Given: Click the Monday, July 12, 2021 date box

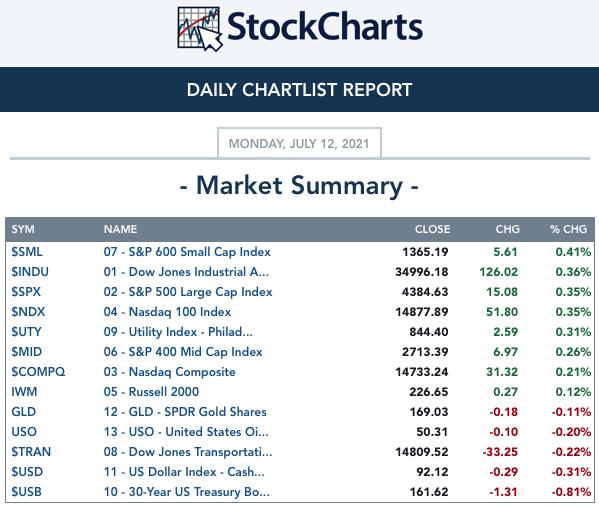Looking at the screenshot, I should coord(299,143).
